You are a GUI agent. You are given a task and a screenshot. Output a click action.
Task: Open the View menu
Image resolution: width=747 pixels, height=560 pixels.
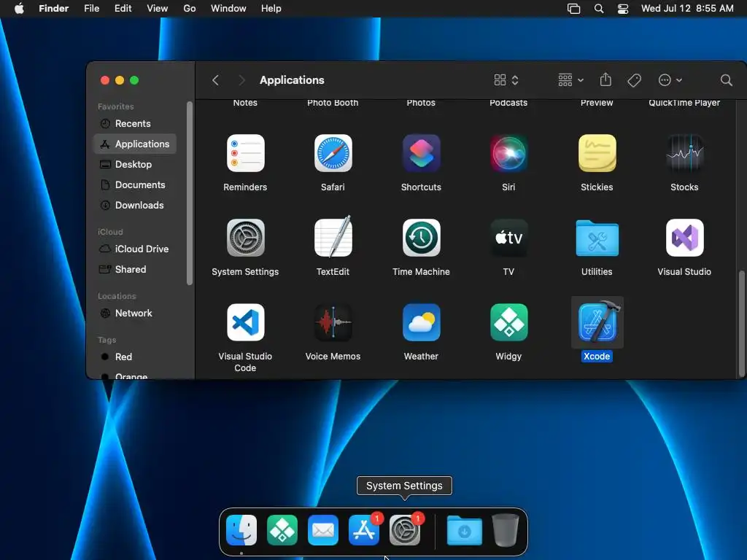[158, 9]
